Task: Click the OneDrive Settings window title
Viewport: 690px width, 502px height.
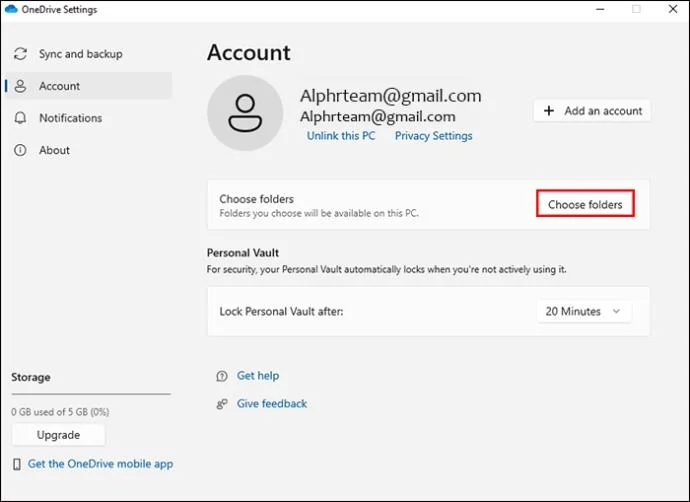Action: (59, 10)
